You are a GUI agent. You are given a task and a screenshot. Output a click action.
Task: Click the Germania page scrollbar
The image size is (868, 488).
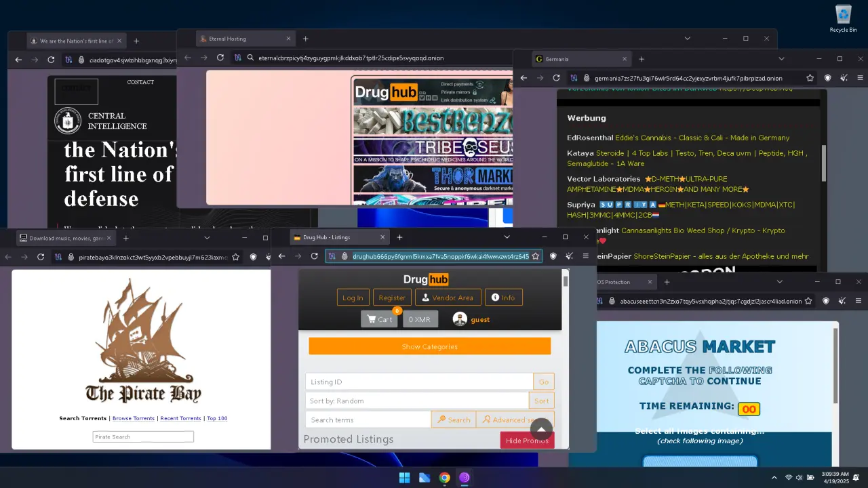824,163
